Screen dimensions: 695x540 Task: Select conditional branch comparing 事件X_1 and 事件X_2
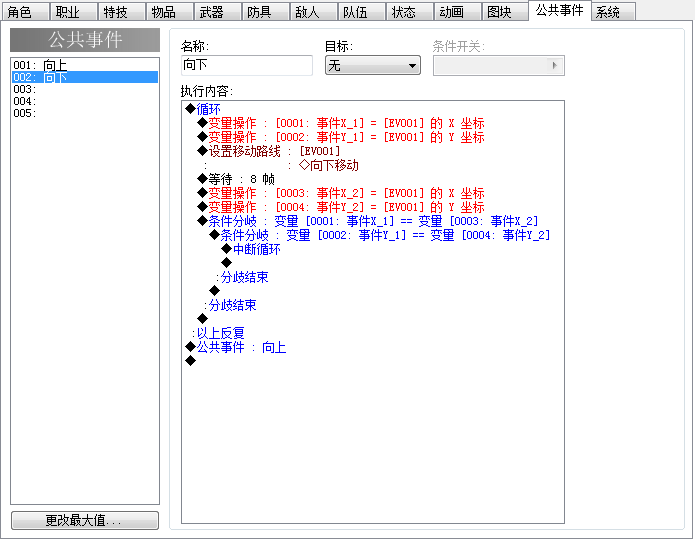(373, 221)
